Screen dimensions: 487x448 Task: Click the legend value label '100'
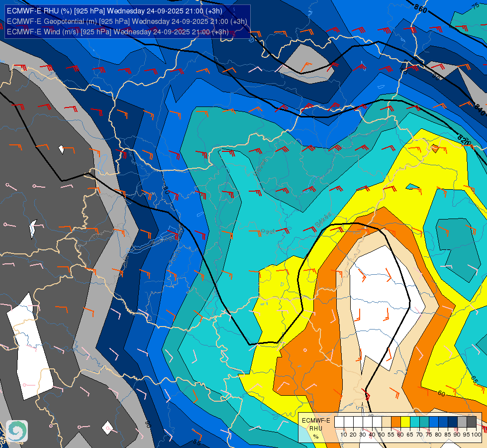476,435
